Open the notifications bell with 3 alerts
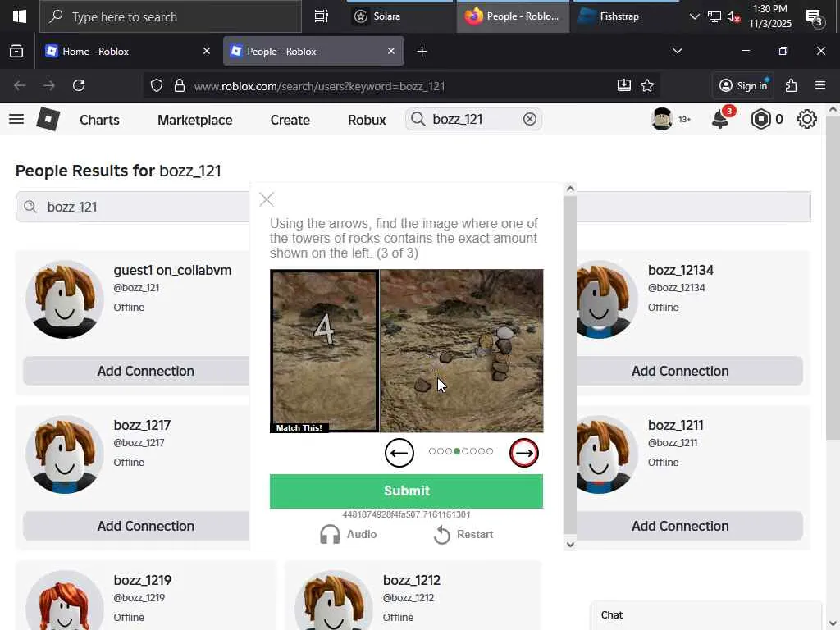 (721, 119)
